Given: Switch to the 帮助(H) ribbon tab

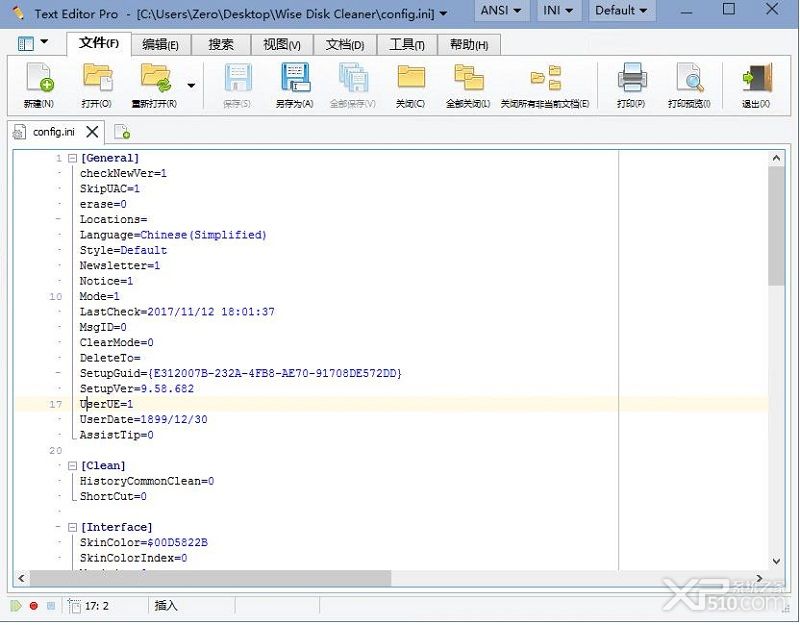Looking at the screenshot, I should tap(469, 45).
